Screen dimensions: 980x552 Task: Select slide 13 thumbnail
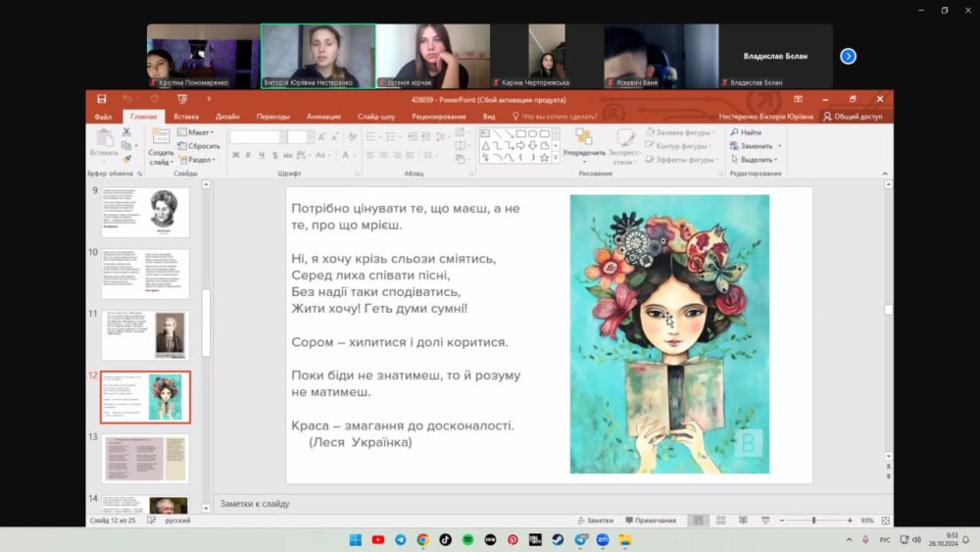click(145, 459)
